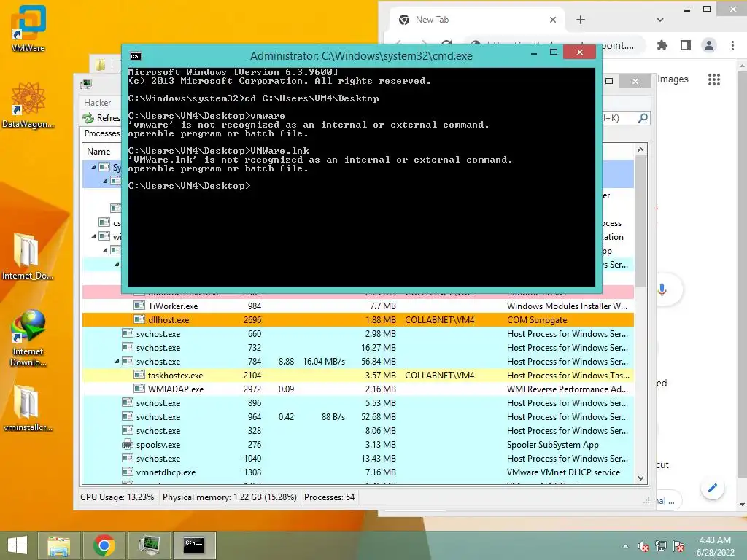Viewport: 747px width, 560px height.
Task: Open the Images link in Chrome
Action: point(673,79)
